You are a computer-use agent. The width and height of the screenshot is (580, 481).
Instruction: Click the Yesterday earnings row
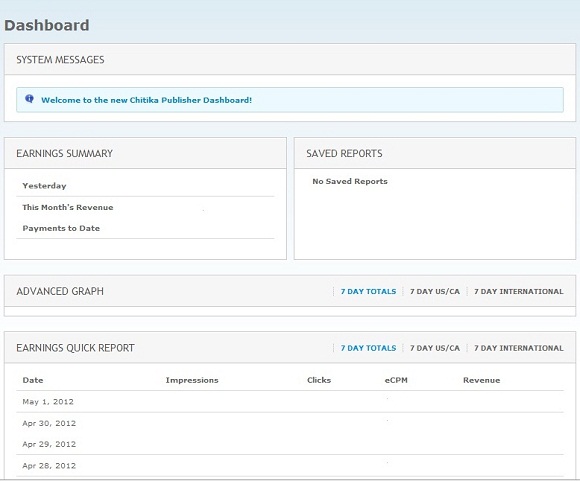[145, 186]
